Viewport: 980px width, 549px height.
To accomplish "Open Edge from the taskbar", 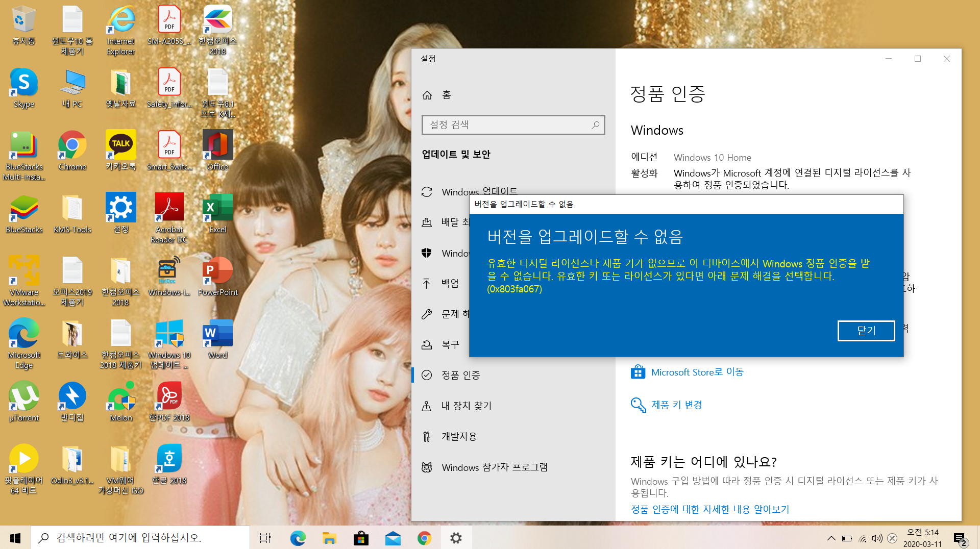I will click(x=298, y=538).
